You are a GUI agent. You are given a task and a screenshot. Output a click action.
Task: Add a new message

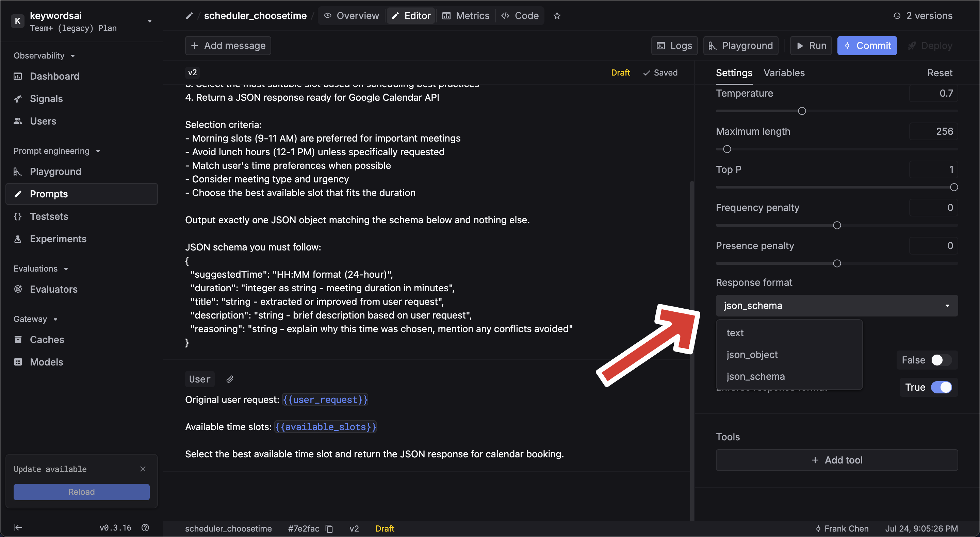pos(228,46)
